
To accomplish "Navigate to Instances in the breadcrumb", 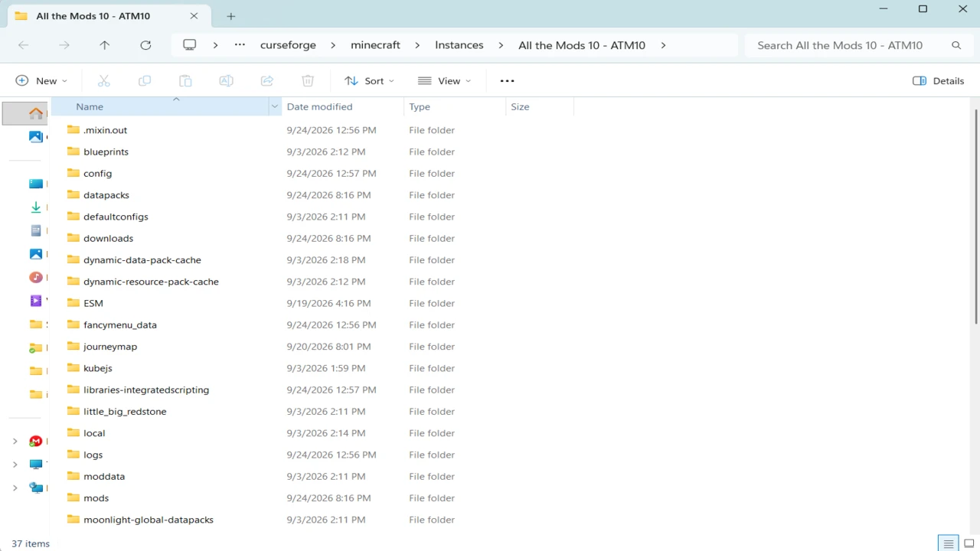I will tap(459, 45).
